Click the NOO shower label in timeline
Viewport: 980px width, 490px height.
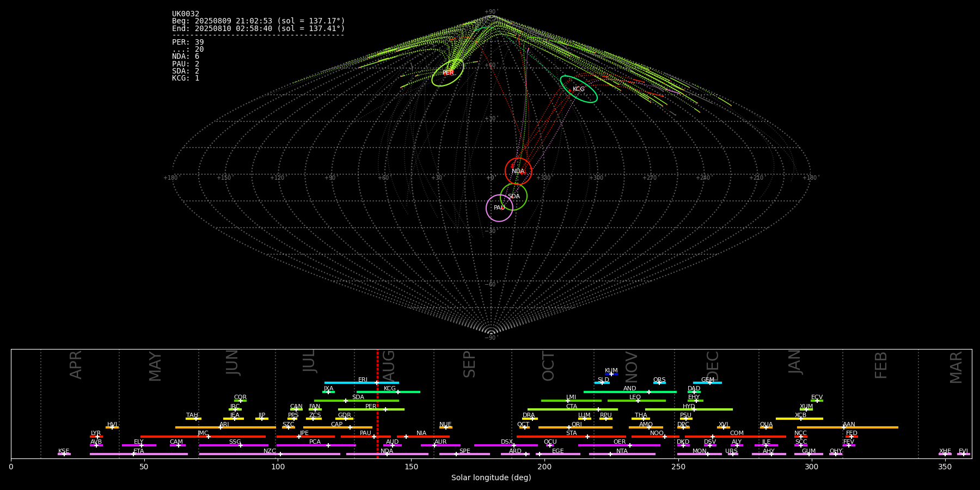point(657,433)
